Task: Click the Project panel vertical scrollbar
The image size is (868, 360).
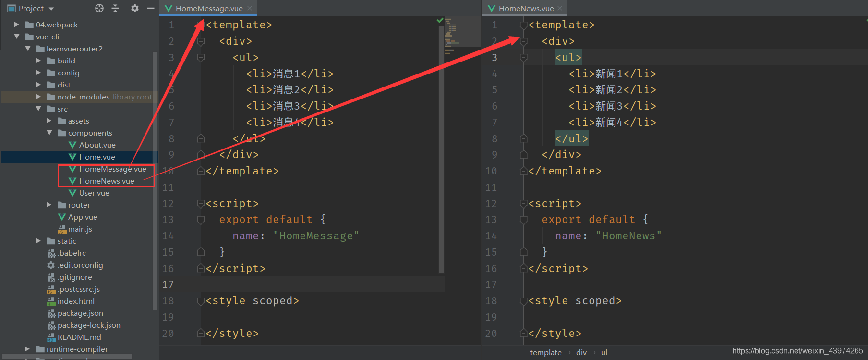Action: [155, 180]
